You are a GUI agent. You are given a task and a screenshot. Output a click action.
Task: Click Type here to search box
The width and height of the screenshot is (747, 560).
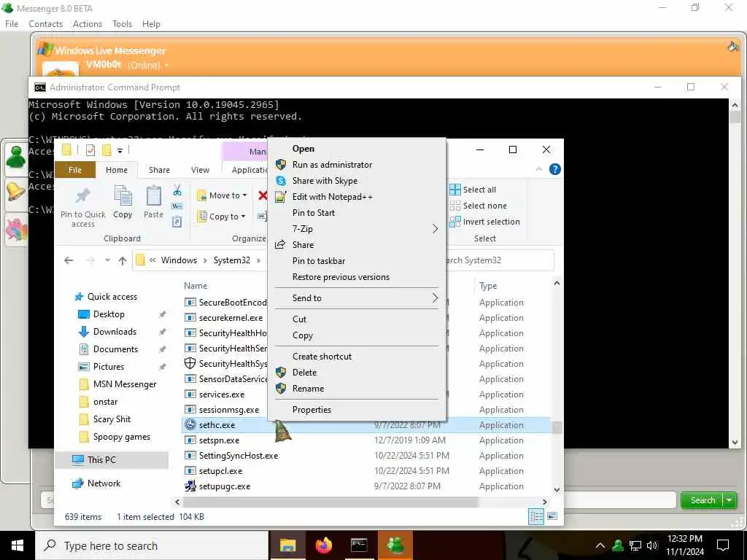click(152, 545)
